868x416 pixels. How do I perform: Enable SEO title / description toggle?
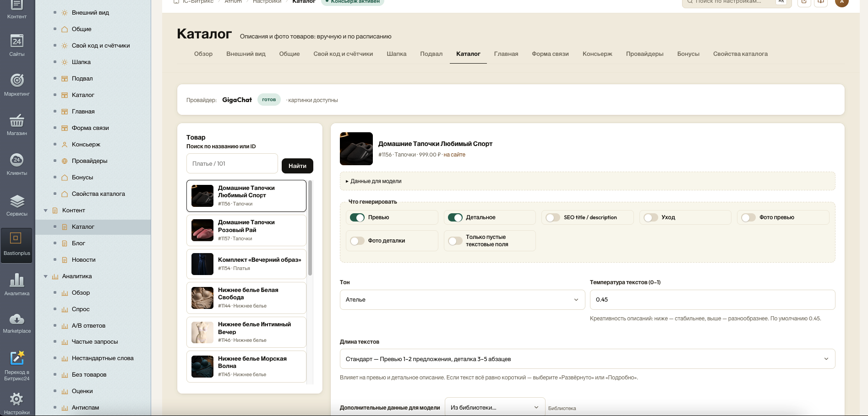[x=553, y=217]
